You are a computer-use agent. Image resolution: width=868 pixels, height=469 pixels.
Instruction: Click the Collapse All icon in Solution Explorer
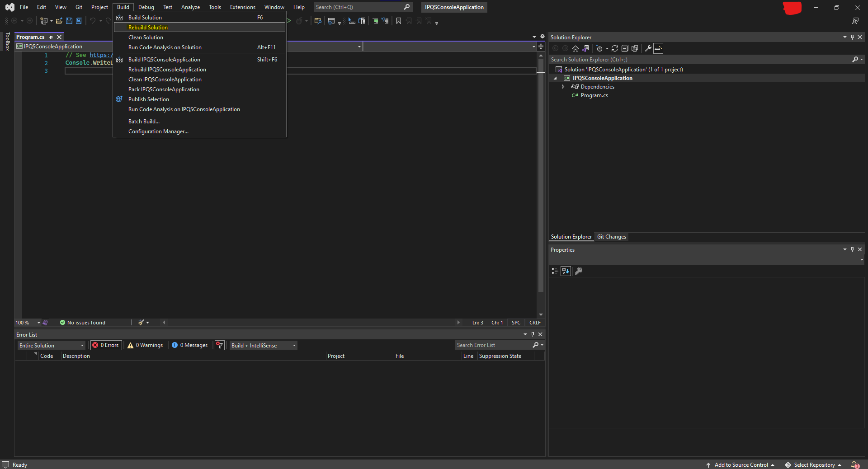tap(625, 48)
